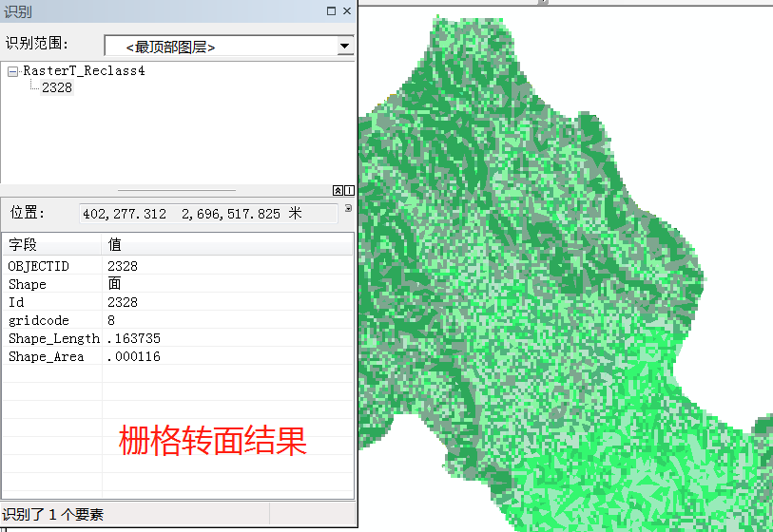Select the Shape field row
The width and height of the screenshot is (773, 532).
52,284
